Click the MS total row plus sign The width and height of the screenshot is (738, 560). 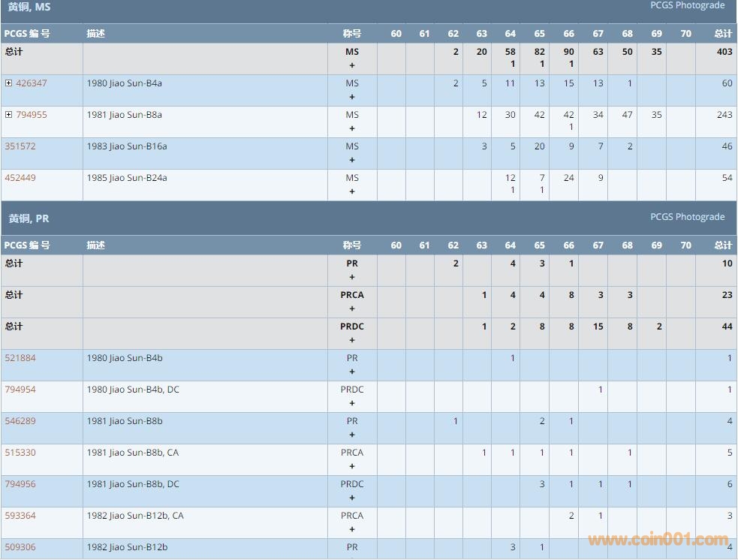pyautogui.click(x=352, y=65)
